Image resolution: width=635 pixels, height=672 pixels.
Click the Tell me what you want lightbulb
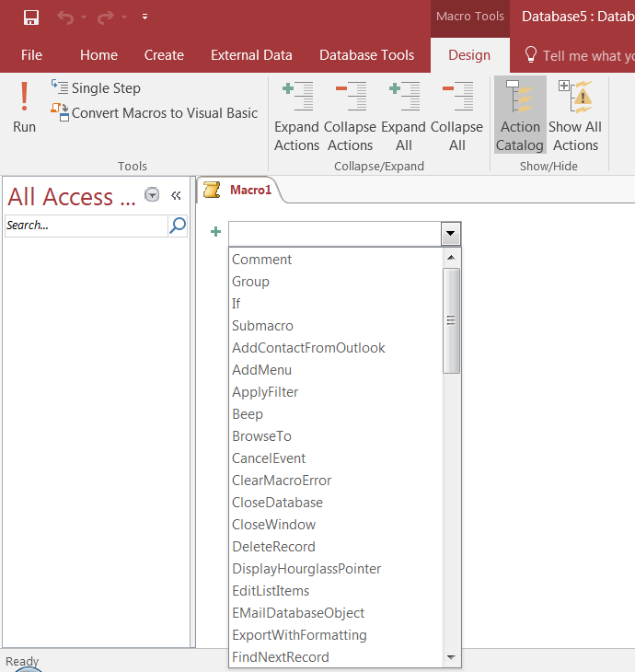coord(530,55)
